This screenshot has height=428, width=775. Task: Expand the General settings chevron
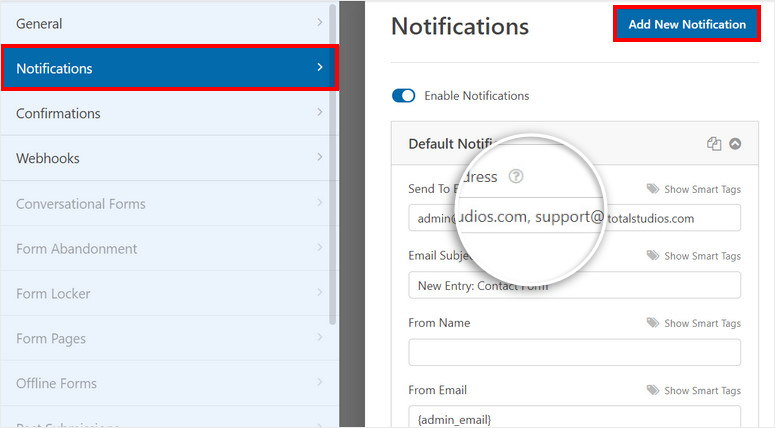[320, 23]
